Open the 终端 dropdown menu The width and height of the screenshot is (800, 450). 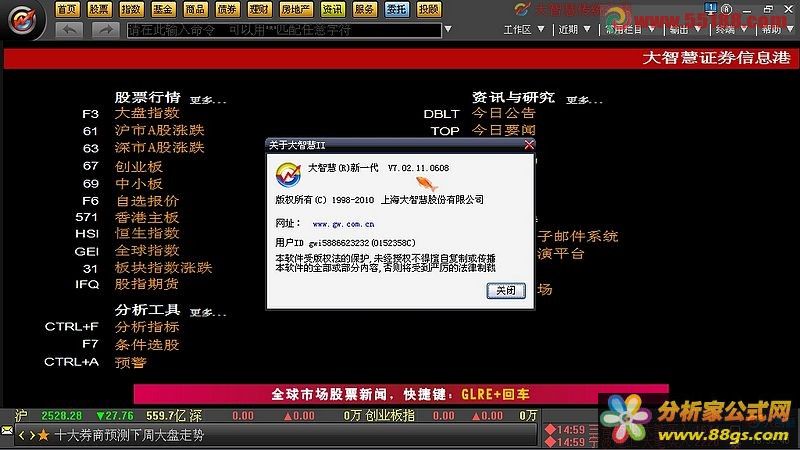[731, 30]
